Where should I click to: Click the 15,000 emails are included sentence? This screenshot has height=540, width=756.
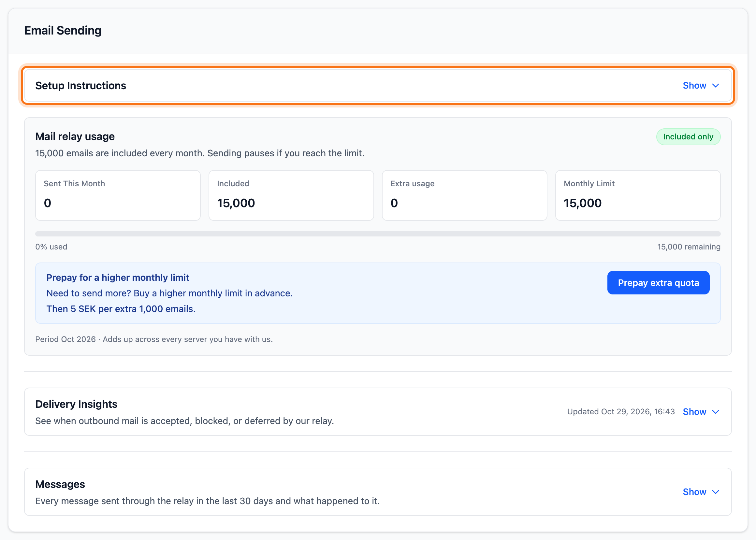[200, 153]
